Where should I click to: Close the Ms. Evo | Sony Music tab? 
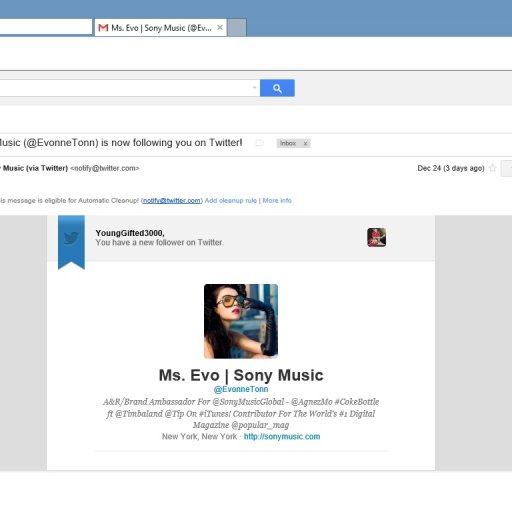click(x=220, y=27)
